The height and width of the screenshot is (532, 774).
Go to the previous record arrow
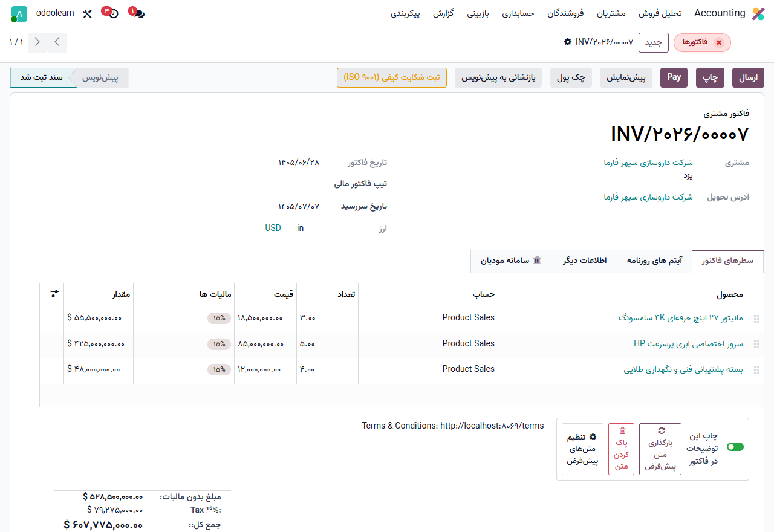(x=37, y=42)
